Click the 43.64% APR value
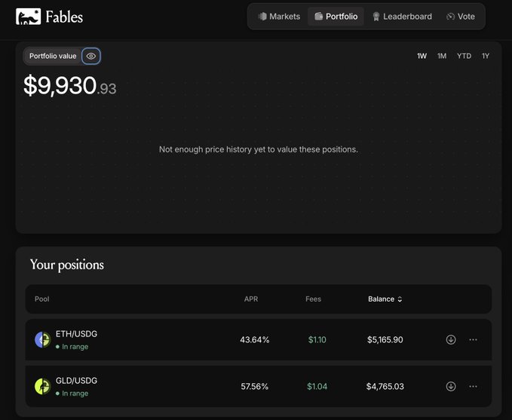 pyautogui.click(x=255, y=340)
